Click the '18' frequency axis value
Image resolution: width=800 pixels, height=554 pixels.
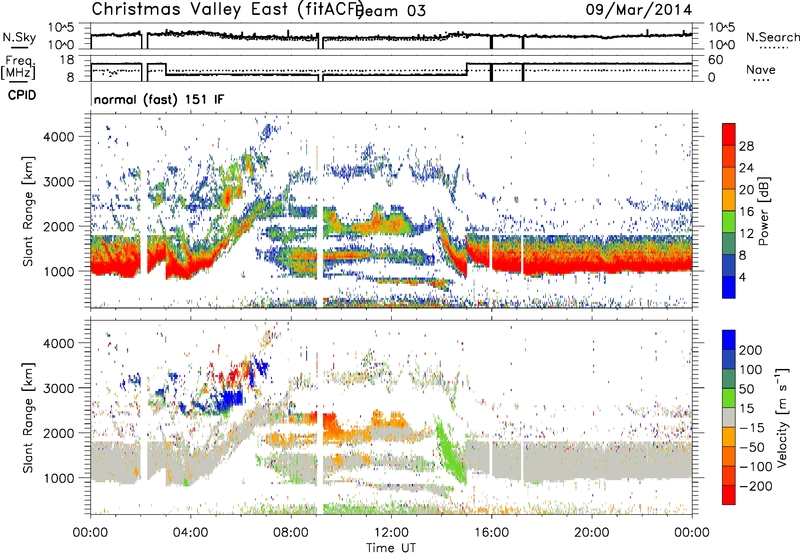[x=67, y=60]
